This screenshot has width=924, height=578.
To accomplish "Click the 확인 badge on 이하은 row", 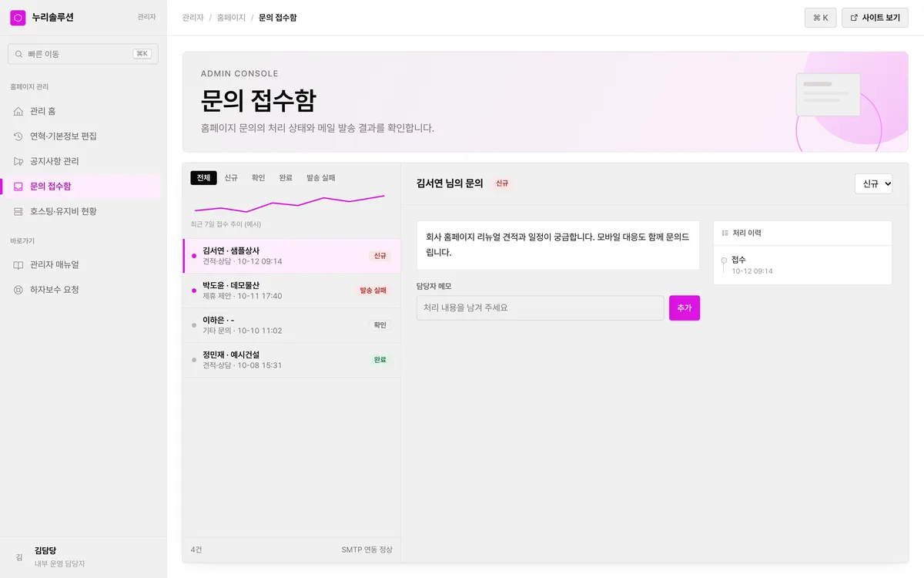I will tap(380, 325).
